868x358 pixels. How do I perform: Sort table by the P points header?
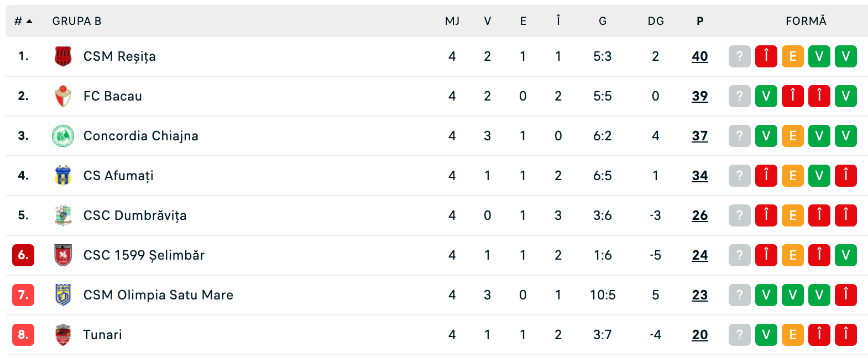(700, 21)
